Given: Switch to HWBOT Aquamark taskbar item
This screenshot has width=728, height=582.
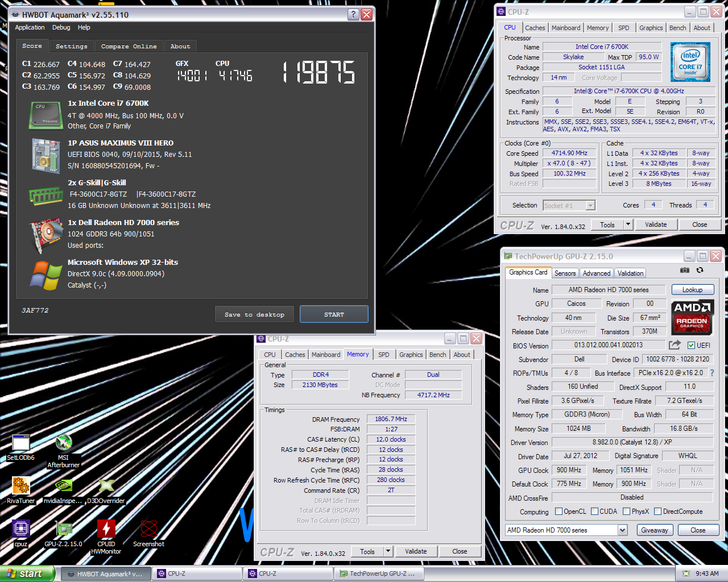Looking at the screenshot, I should click(x=106, y=573).
